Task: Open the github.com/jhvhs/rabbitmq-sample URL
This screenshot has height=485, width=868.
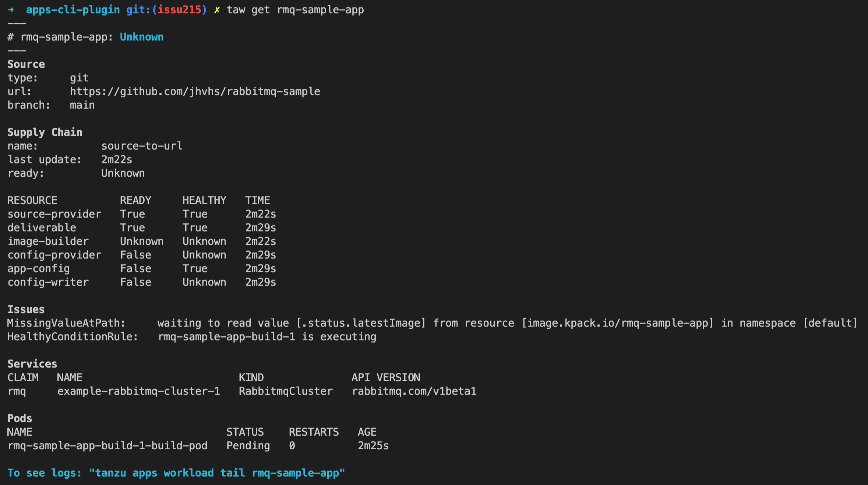Action: pos(195,91)
